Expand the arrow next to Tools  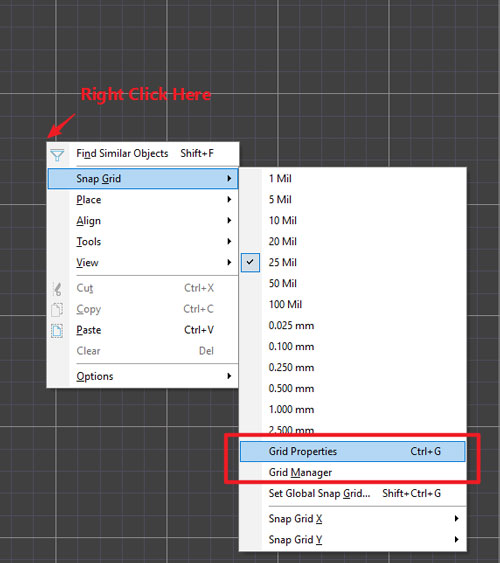tap(229, 241)
